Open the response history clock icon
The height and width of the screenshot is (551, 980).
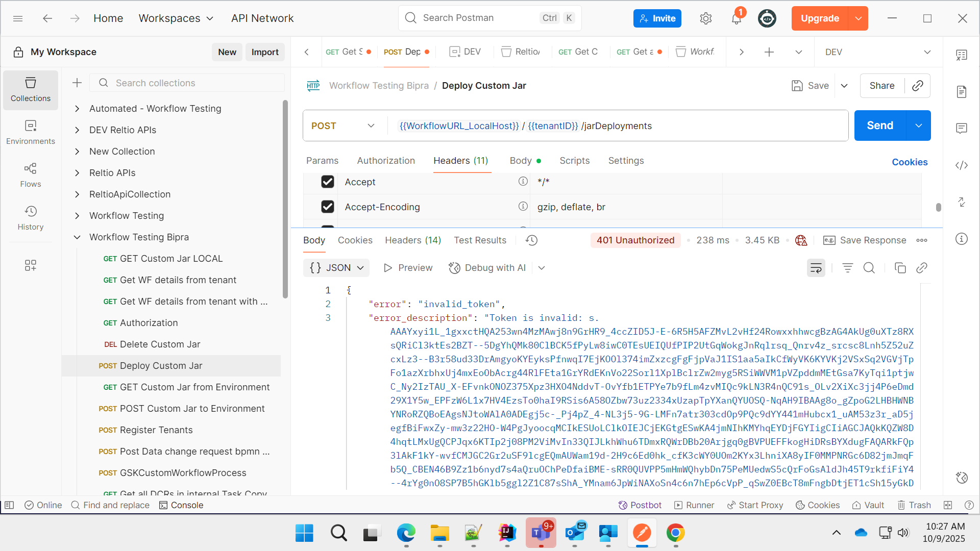[x=531, y=240]
